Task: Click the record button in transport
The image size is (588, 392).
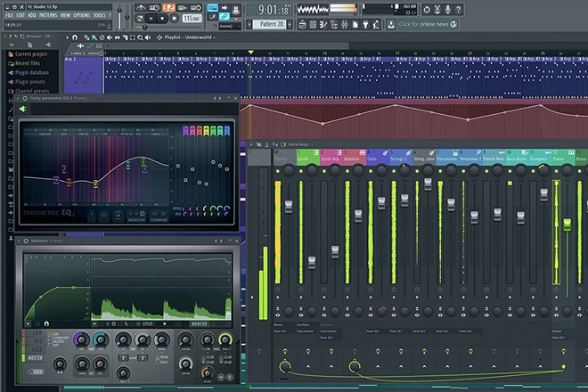Action: tap(174, 18)
